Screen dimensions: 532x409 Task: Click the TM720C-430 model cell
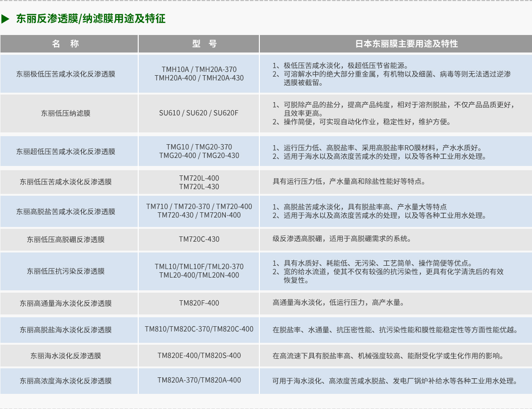[199, 239]
